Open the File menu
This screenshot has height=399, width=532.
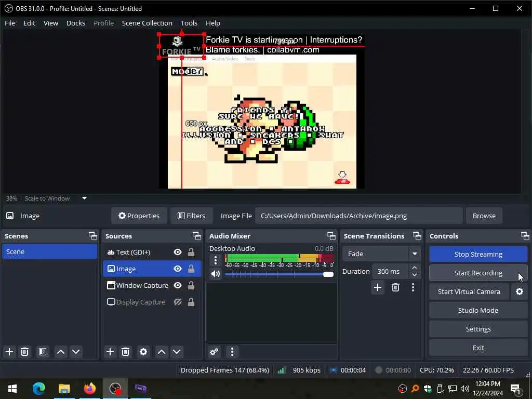click(10, 23)
